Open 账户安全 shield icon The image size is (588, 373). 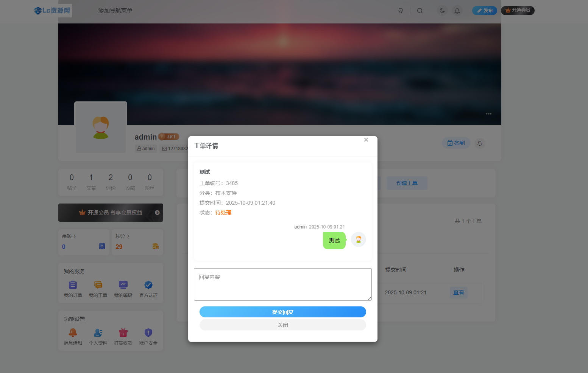point(148,333)
